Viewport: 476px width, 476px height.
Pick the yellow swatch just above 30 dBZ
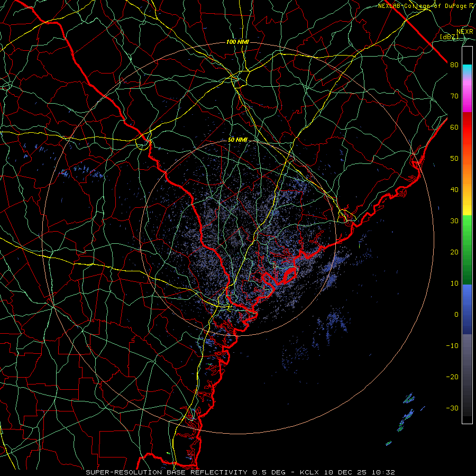(x=467, y=209)
